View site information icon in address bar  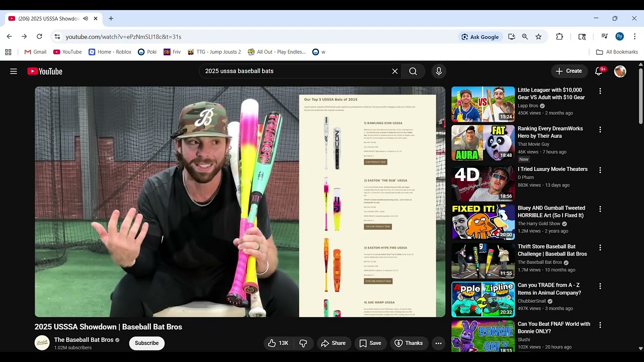(57, 37)
